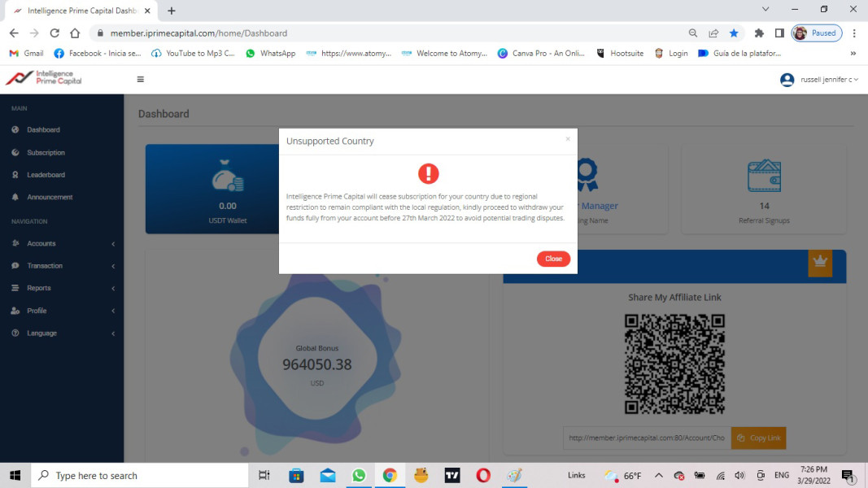Image resolution: width=868 pixels, height=488 pixels.
Task: Open the YouTube to Mp3 bookmark
Action: coord(193,53)
